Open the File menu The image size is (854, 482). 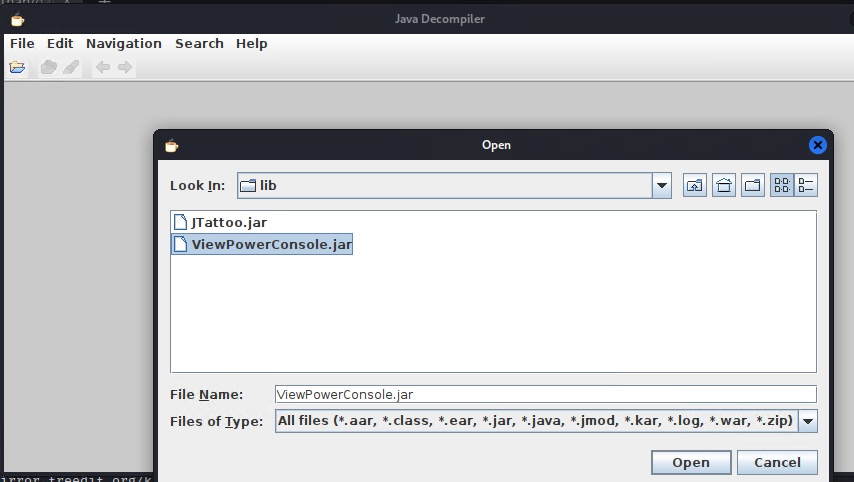click(22, 44)
